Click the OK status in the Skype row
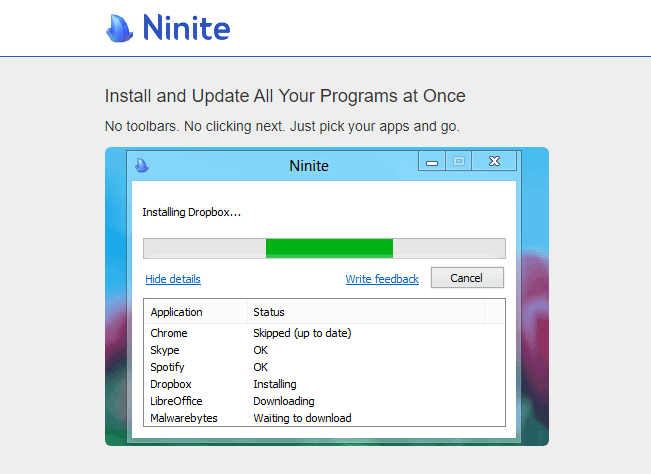Screen dimensions: 651x474 (261, 350)
